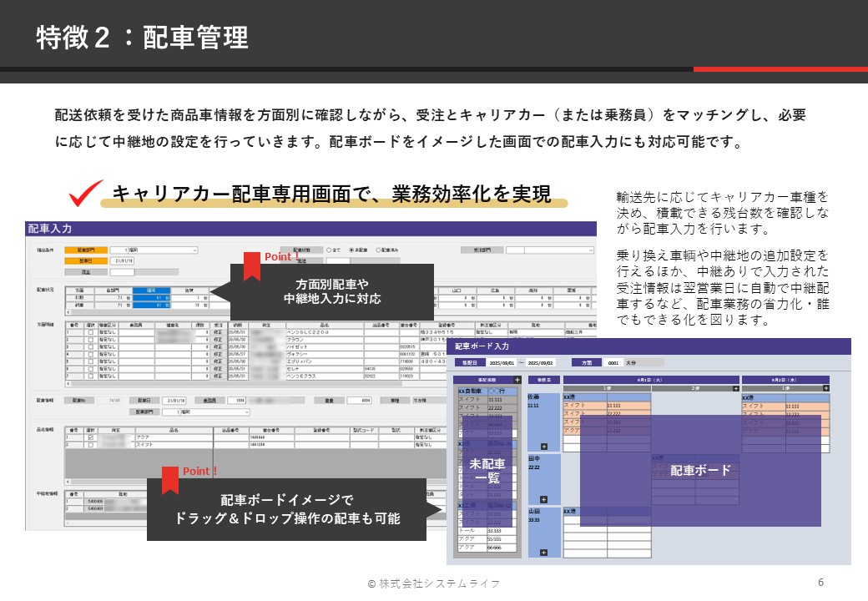Viewport: 868px width, 601px height.
Task: Click the orange 配車日 label button
Action: pos(87,260)
